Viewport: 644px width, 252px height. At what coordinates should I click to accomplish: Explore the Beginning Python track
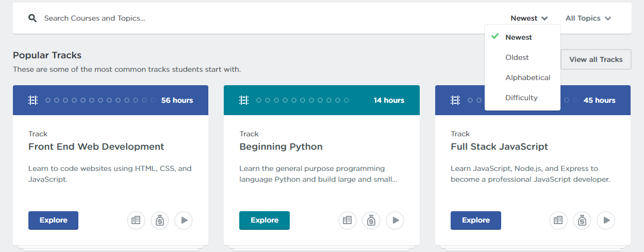[265, 220]
